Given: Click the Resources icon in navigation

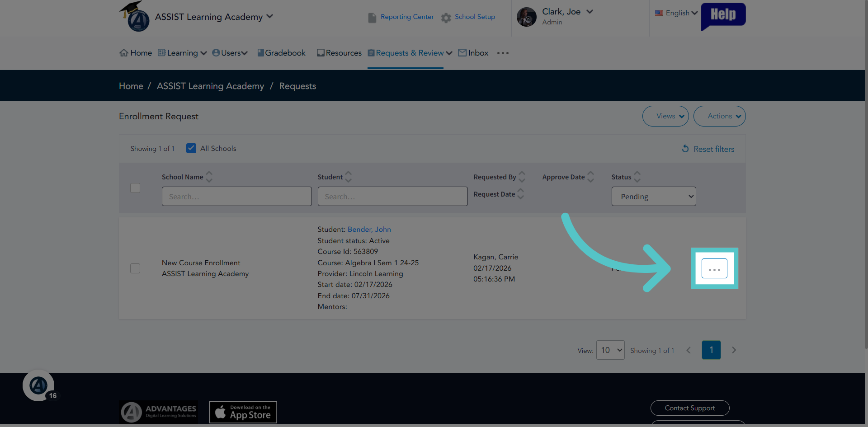Looking at the screenshot, I should 321,53.
